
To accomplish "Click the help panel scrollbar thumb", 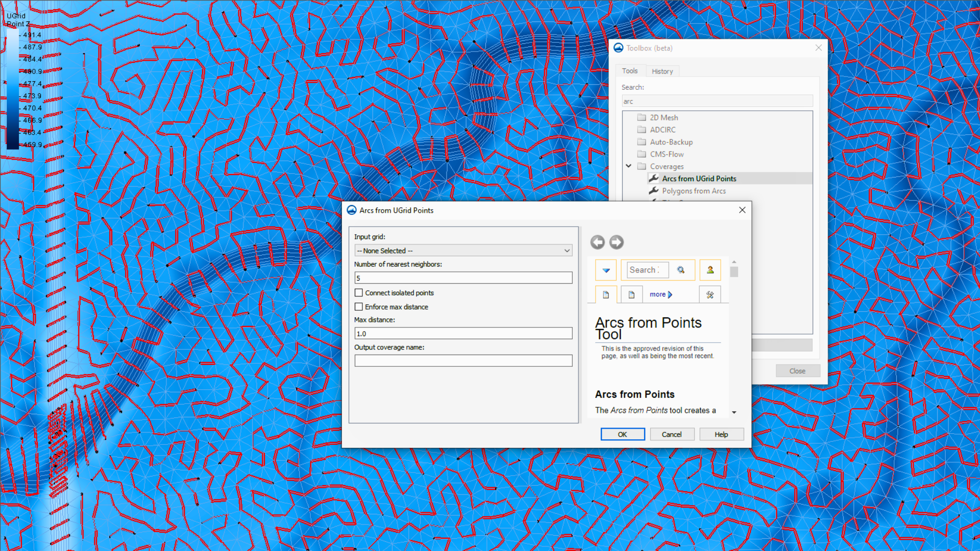I will click(734, 271).
